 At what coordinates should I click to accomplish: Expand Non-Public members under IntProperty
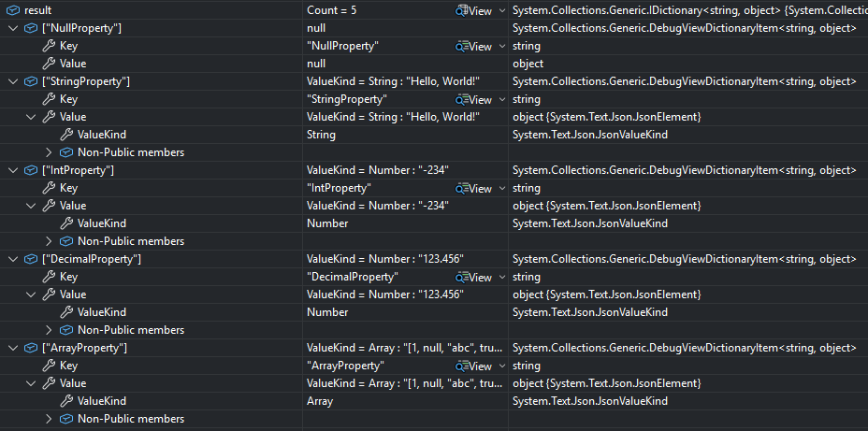(49, 241)
